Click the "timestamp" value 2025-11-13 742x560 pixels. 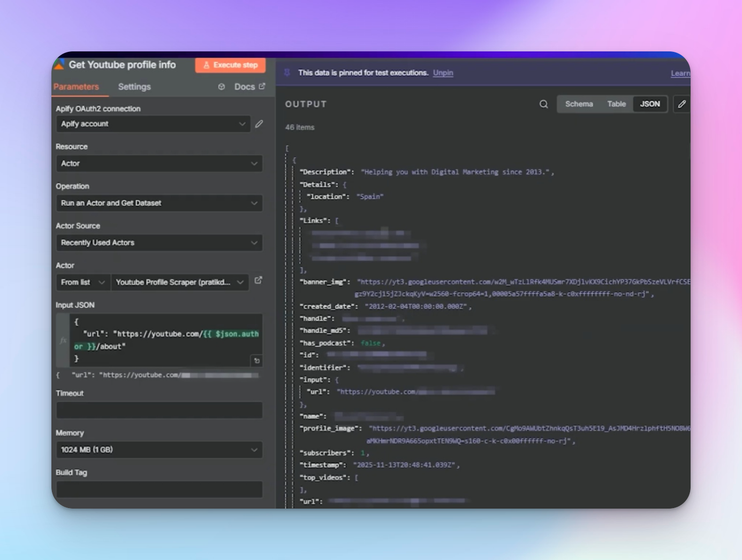pos(404,465)
